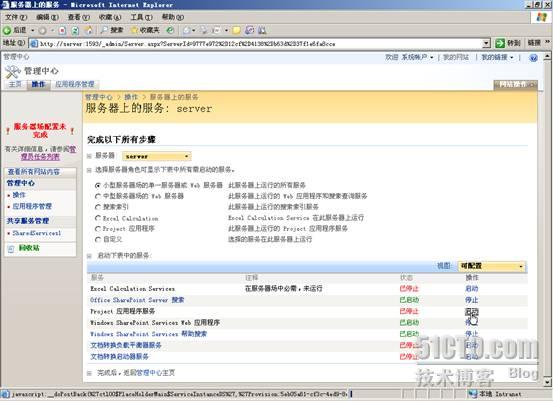Click the vertical scrollbar down arrow
Image resolution: width=553 pixels, height=401 pixels.
(547, 382)
